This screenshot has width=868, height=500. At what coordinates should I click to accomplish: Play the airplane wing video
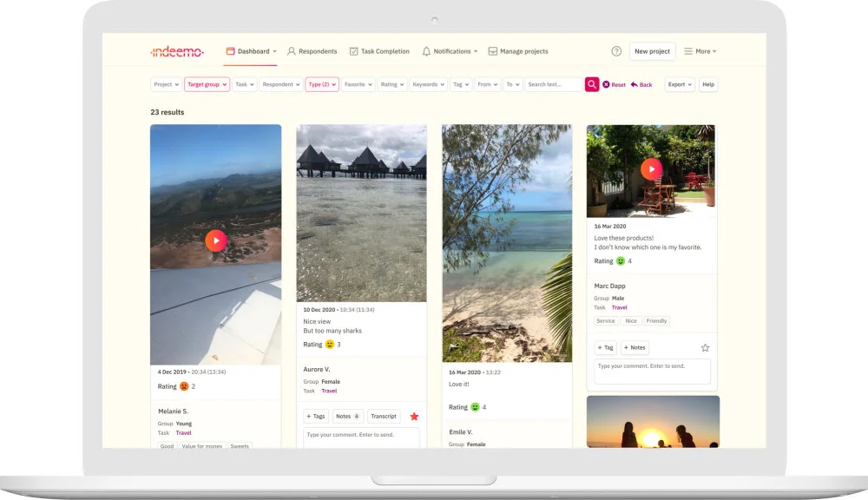(x=216, y=240)
